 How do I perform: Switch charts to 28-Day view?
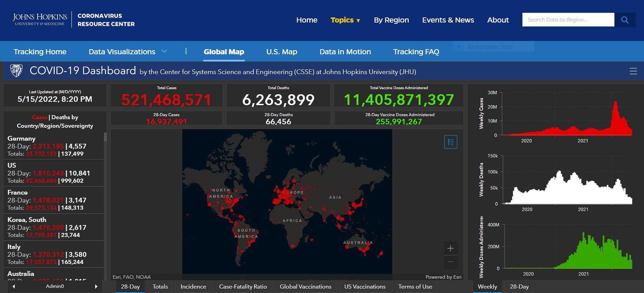[x=519, y=287]
